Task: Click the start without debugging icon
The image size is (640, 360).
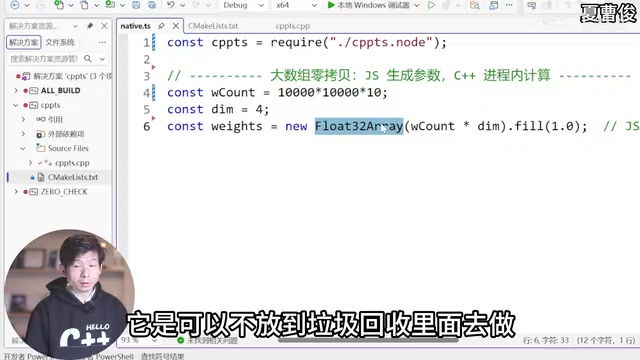Action: point(431,5)
